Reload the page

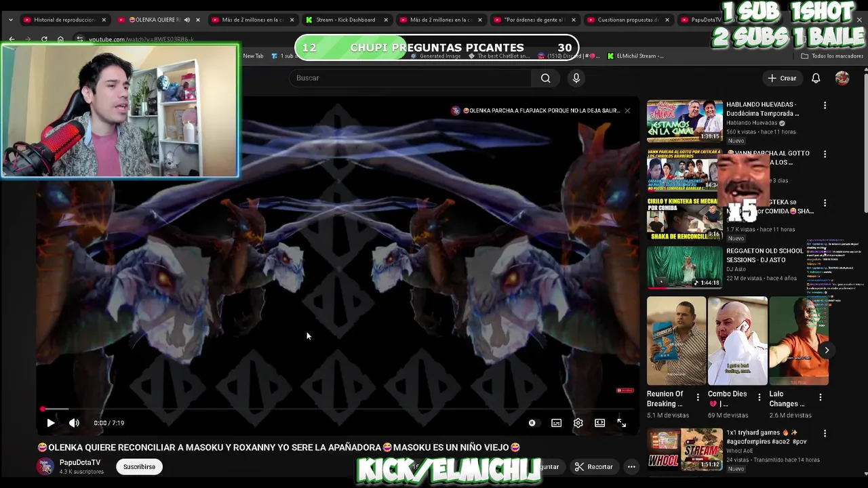point(44,39)
